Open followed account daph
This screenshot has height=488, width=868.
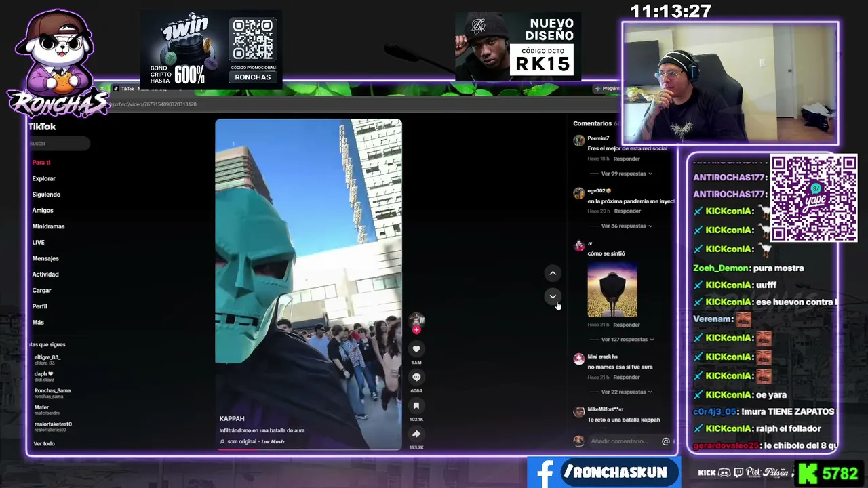44,375
